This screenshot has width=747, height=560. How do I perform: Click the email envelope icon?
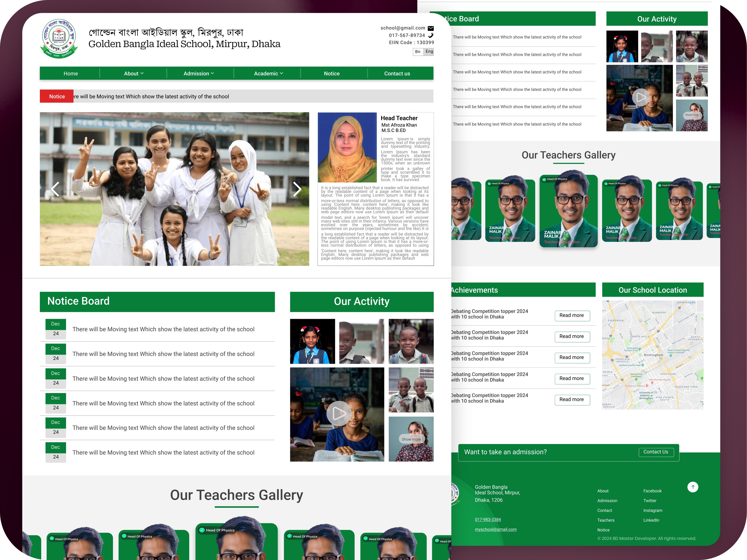tap(431, 28)
